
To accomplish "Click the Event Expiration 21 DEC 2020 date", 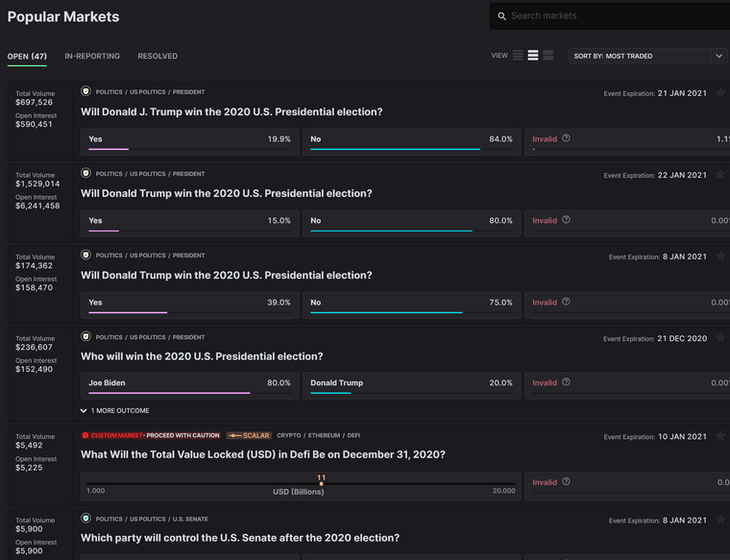I will click(x=682, y=338).
